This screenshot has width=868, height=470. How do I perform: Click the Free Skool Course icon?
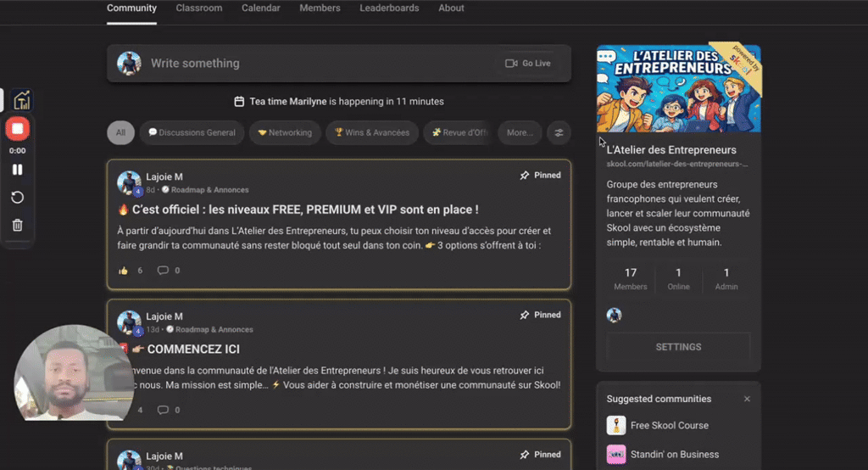click(616, 426)
